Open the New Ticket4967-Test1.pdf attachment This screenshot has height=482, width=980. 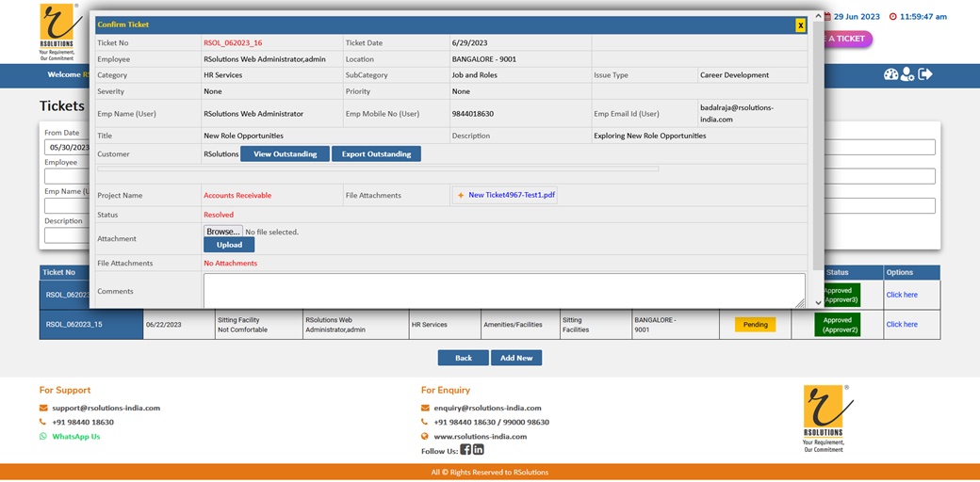[511, 196]
